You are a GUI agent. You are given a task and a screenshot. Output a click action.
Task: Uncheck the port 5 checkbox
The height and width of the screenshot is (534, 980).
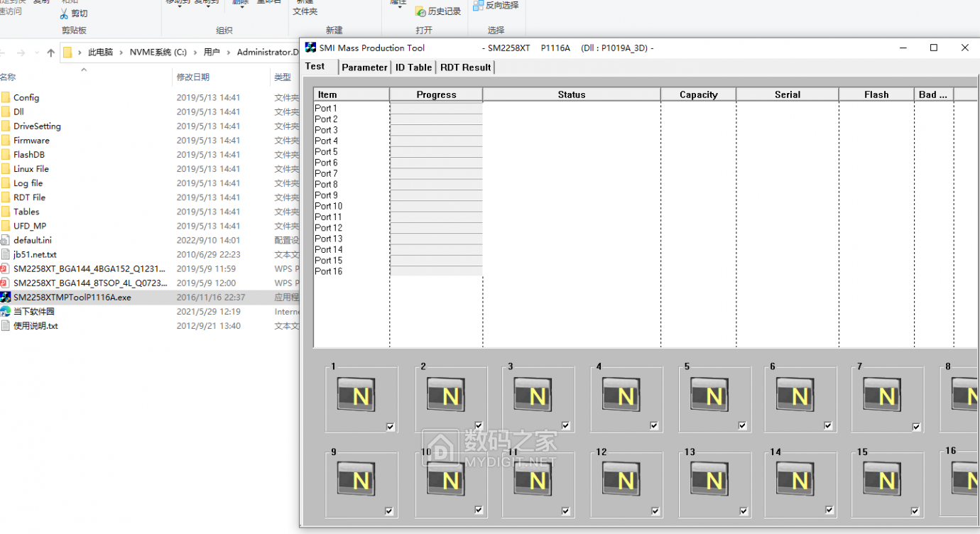coord(743,425)
